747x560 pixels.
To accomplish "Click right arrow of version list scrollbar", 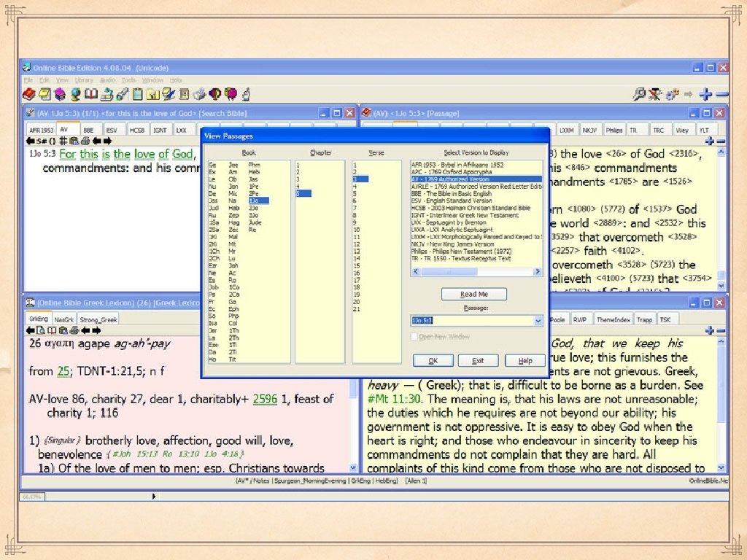I will tap(538, 271).
